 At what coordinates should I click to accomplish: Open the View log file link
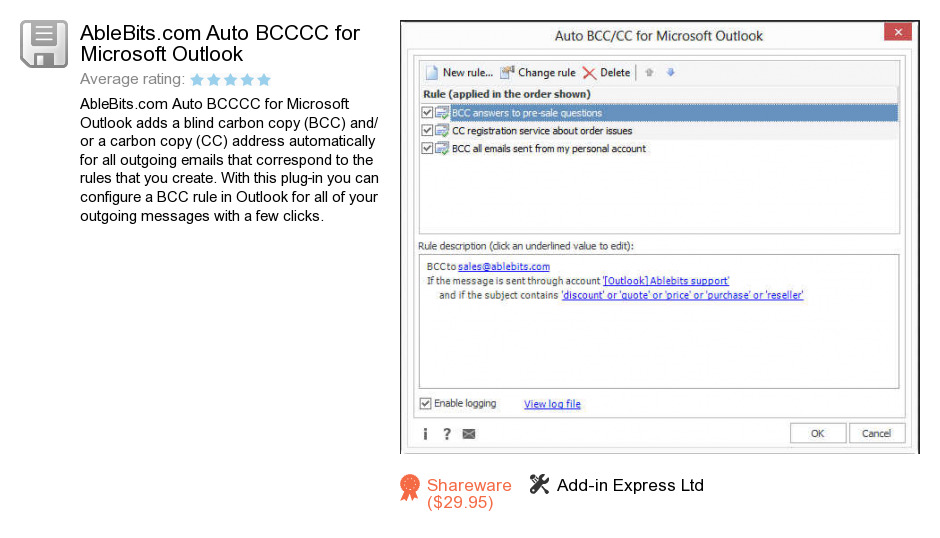coord(552,404)
